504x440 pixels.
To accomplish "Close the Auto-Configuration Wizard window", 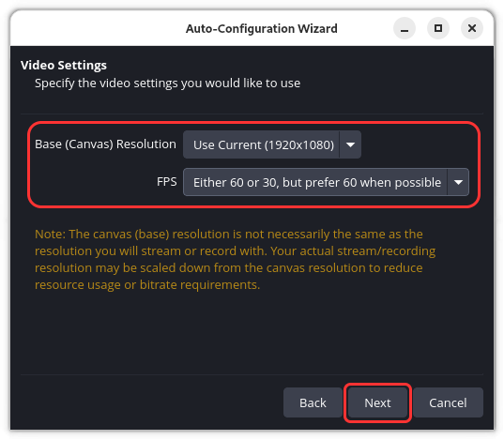I will (472, 28).
